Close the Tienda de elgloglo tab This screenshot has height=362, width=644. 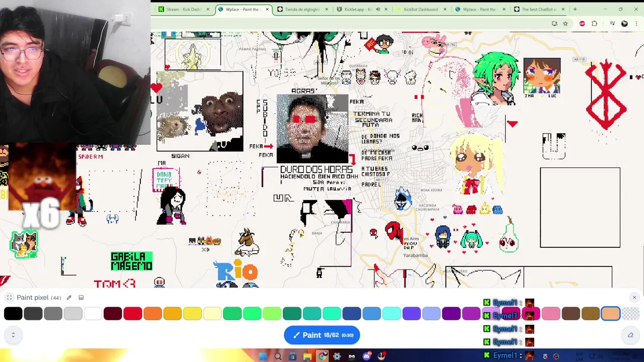coord(327,9)
